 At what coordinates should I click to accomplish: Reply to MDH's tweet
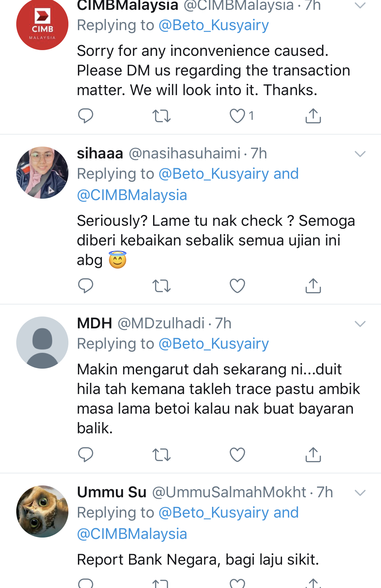point(85,455)
